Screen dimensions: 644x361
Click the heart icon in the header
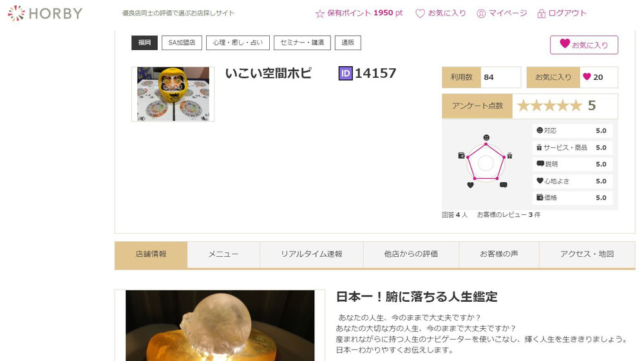[x=420, y=14]
